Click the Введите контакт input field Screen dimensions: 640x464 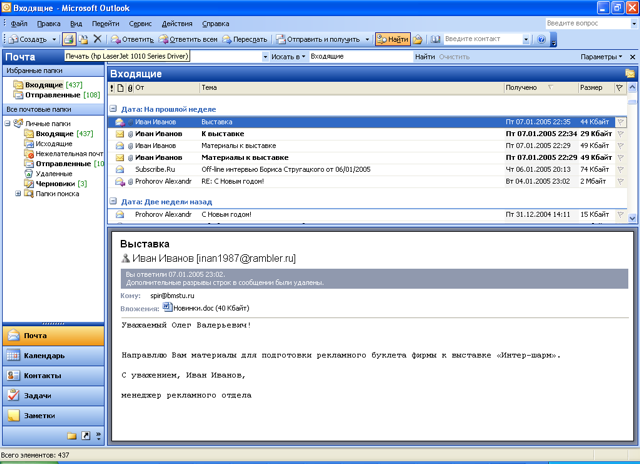pos(482,39)
